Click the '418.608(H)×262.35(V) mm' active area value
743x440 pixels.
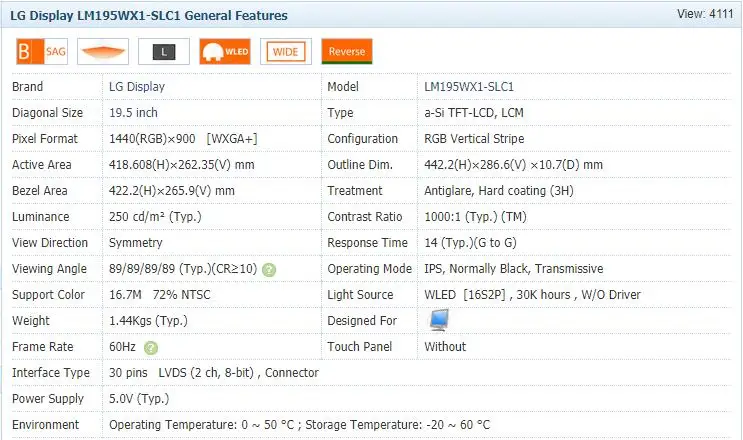[x=181, y=165]
